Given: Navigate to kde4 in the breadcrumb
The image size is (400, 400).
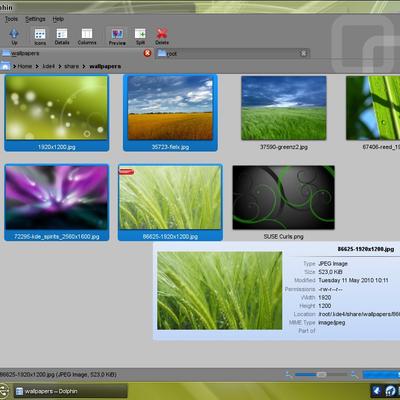Looking at the screenshot, I should coord(48,66).
